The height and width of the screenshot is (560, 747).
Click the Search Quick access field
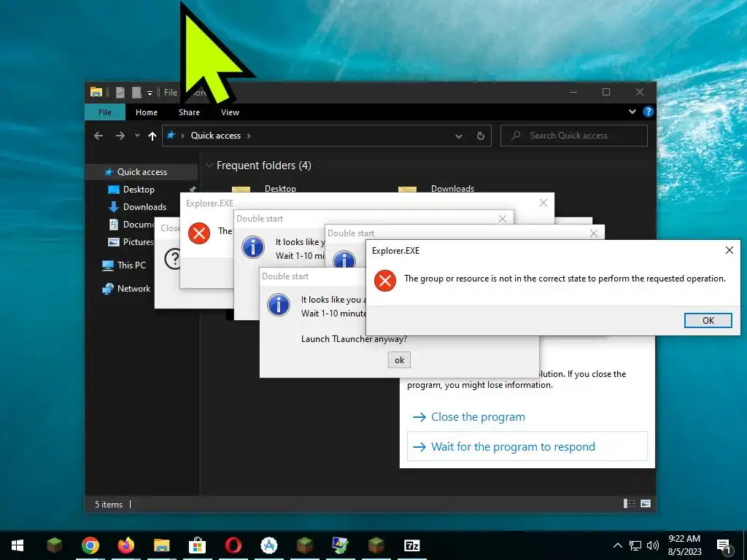point(574,136)
